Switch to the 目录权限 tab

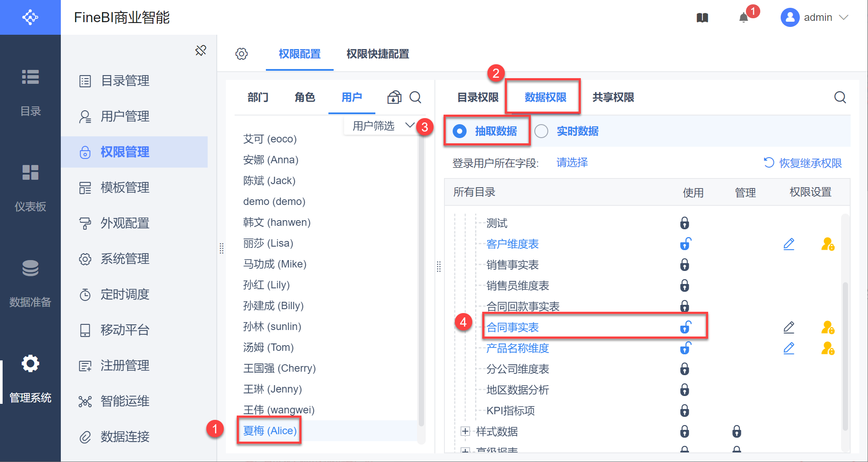point(478,97)
